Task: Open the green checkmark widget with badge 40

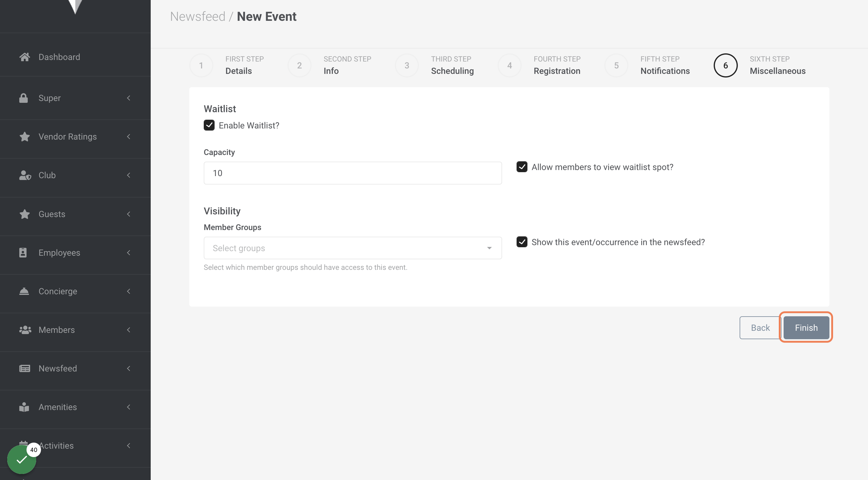Action: 22,459
